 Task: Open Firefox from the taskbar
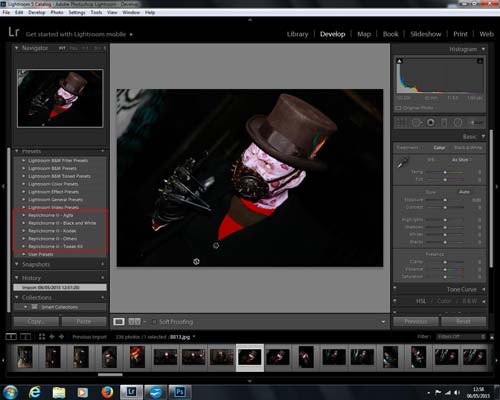[107, 392]
